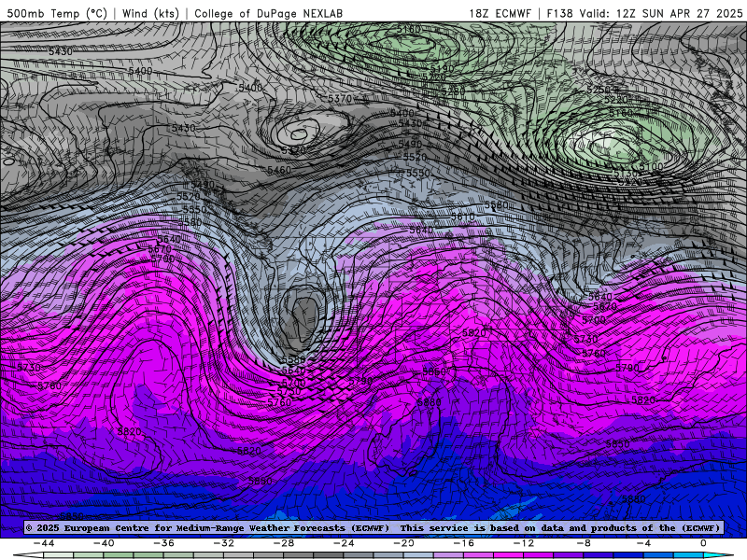Click the -40 color scale label

(x=104, y=543)
